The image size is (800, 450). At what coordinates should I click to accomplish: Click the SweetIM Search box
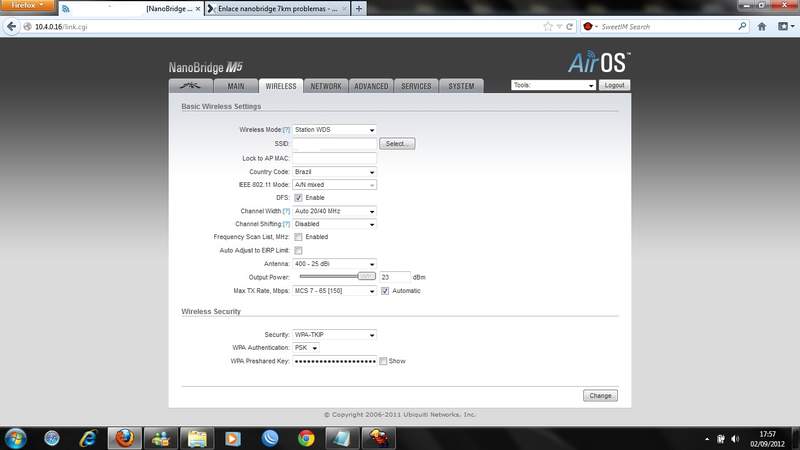click(667, 27)
